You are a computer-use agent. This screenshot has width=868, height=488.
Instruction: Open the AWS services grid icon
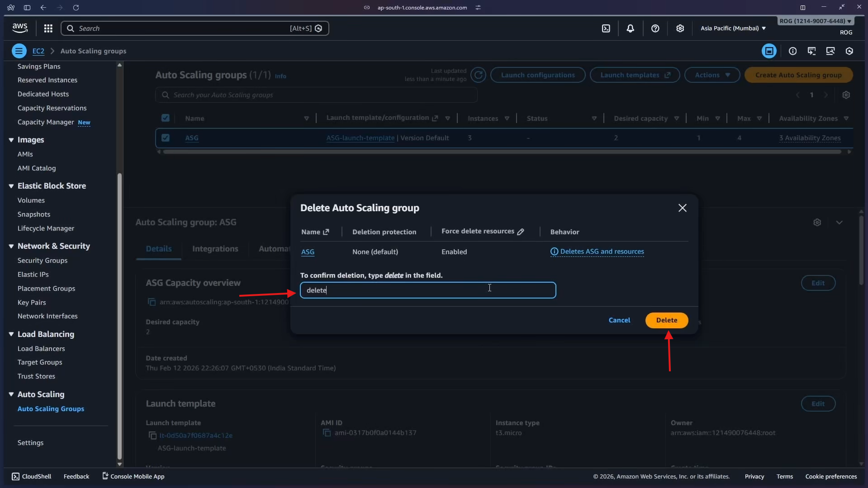point(47,28)
